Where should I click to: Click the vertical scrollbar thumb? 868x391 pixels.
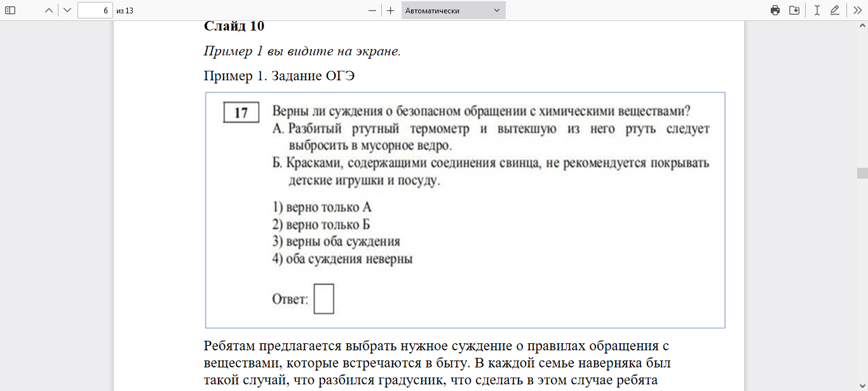click(x=862, y=174)
